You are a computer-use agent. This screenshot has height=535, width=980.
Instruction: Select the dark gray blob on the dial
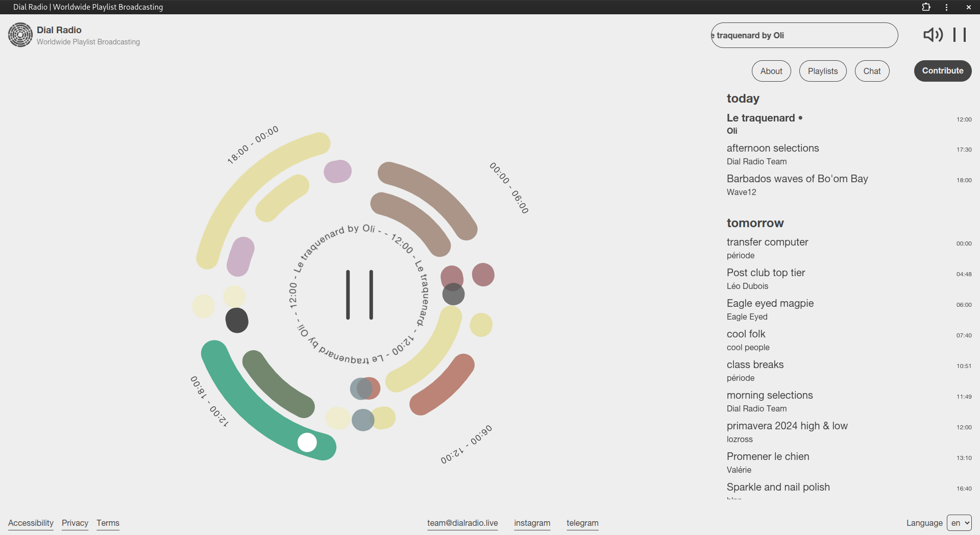[237, 321]
